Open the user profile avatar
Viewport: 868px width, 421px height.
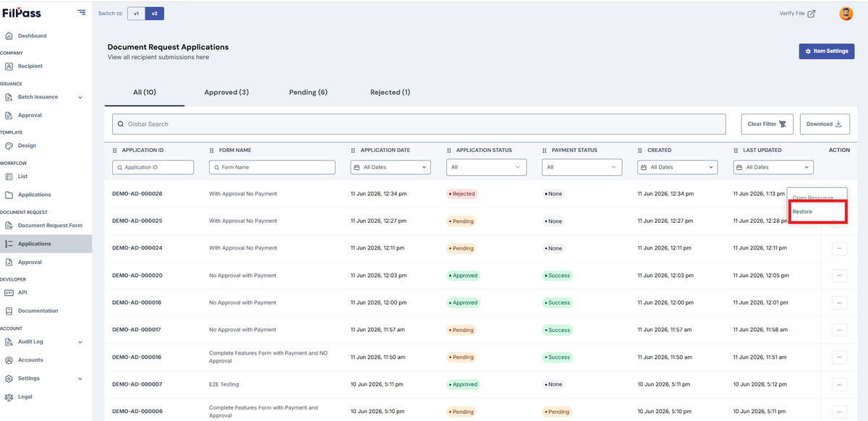pos(846,14)
